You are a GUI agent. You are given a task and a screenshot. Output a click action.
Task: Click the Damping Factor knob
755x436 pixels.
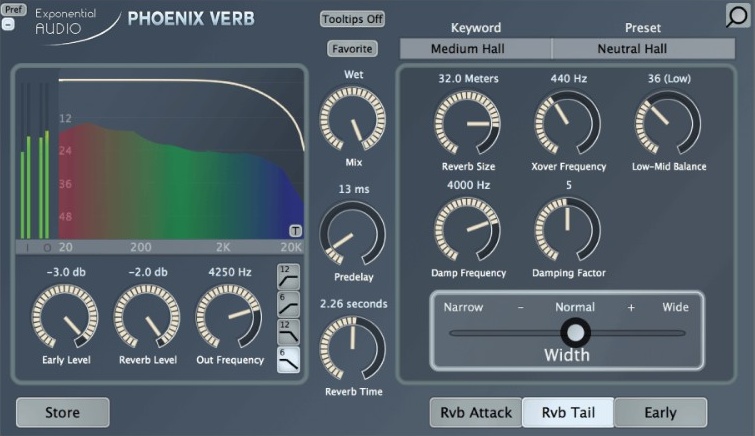pos(568,230)
